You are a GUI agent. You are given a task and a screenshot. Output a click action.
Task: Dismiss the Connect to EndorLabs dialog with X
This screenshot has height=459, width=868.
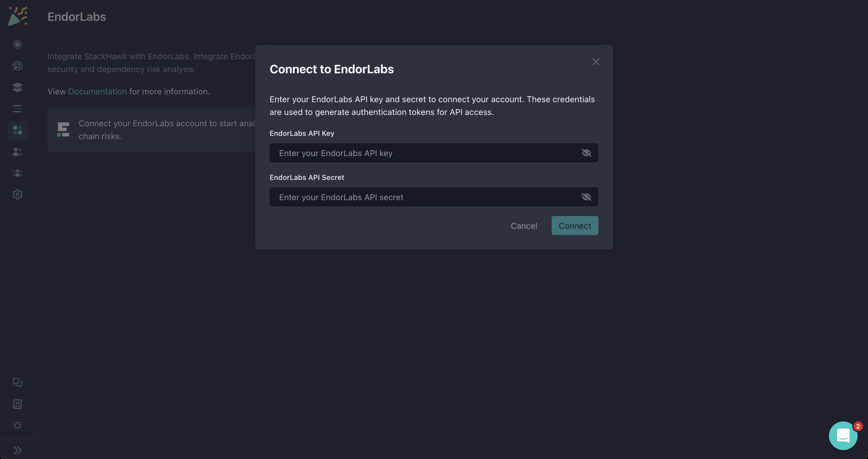coord(596,61)
